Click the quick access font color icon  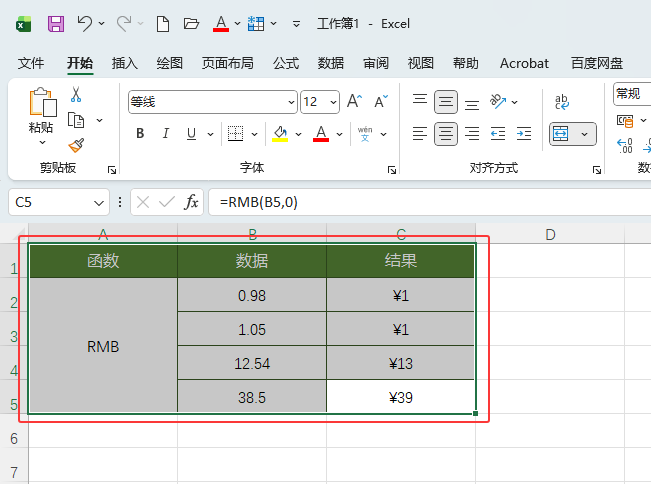(x=221, y=24)
